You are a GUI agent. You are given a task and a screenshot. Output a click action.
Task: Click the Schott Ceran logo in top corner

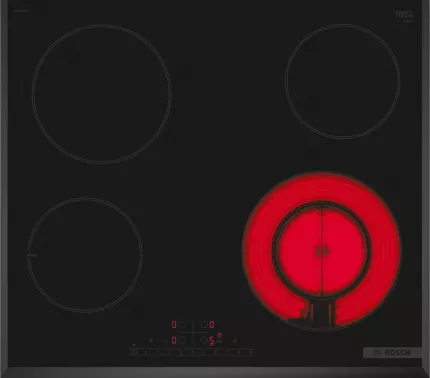404,14
